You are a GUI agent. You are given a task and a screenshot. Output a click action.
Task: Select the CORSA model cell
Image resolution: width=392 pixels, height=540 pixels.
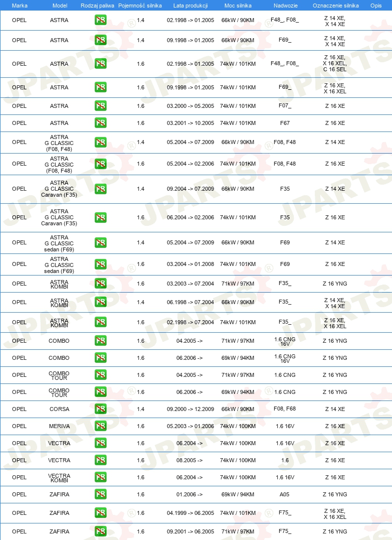coord(59,409)
